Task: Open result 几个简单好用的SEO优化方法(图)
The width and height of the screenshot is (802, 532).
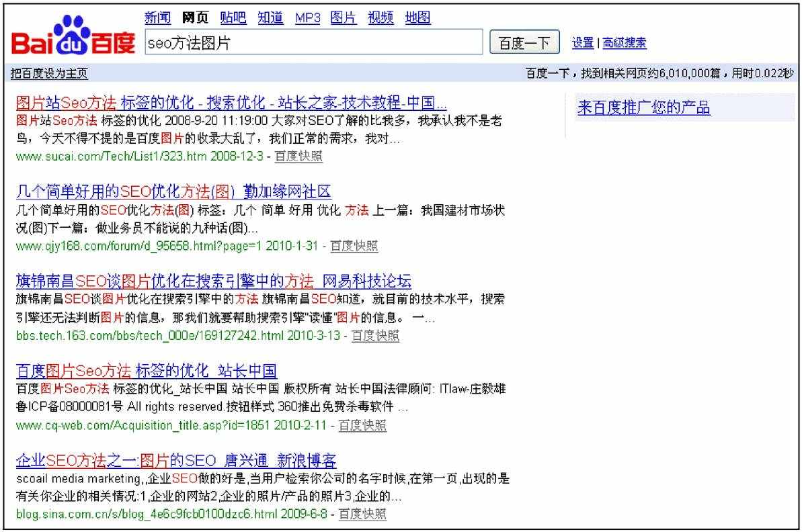Action: (x=173, y=191)
